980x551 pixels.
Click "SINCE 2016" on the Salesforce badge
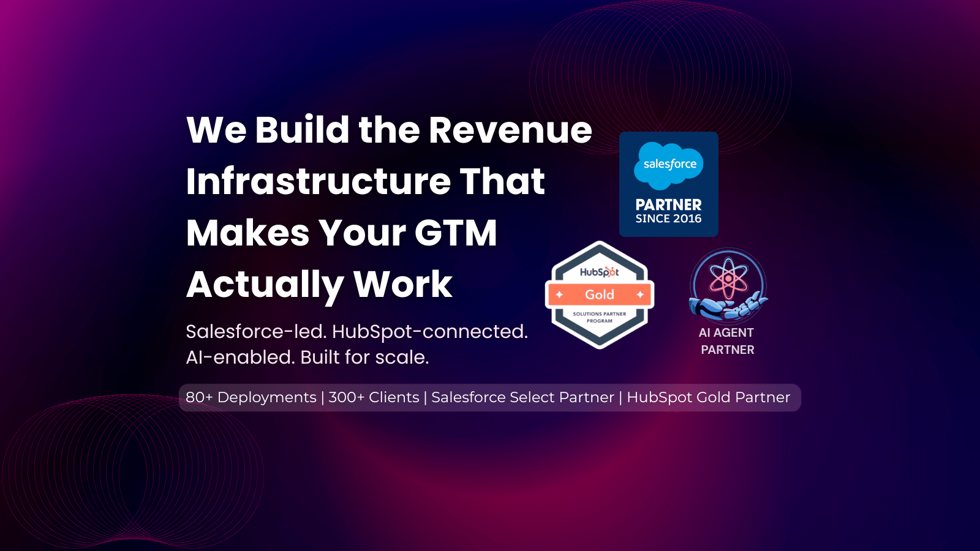(x=668, y=219)
